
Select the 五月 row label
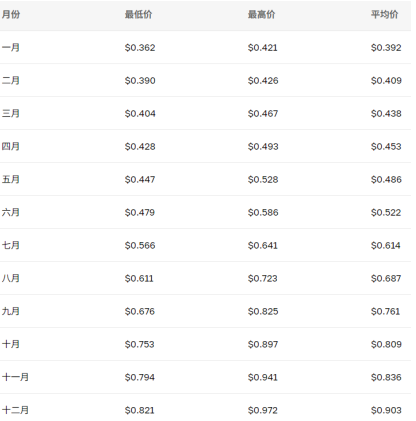(x=11, y=179)
